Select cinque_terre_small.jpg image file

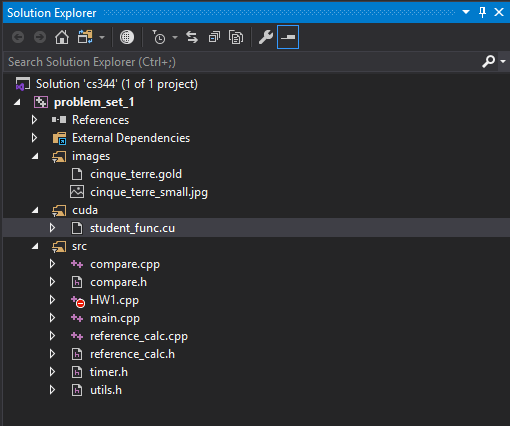point(149,192)
